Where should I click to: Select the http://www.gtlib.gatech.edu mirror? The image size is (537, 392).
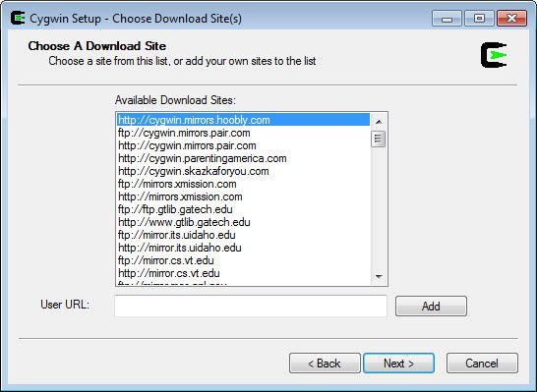click(x=244, y=222)
